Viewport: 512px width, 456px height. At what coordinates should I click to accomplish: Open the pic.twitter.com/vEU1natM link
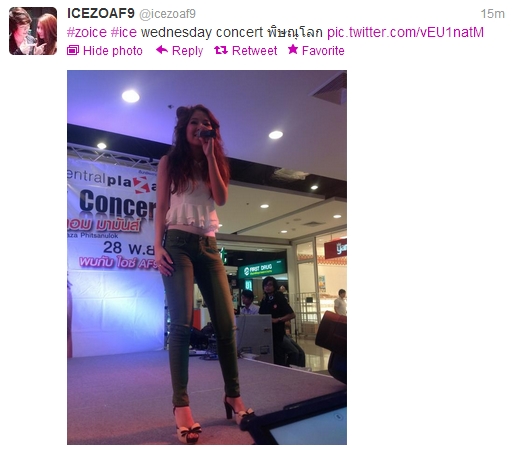coord(405,32)
